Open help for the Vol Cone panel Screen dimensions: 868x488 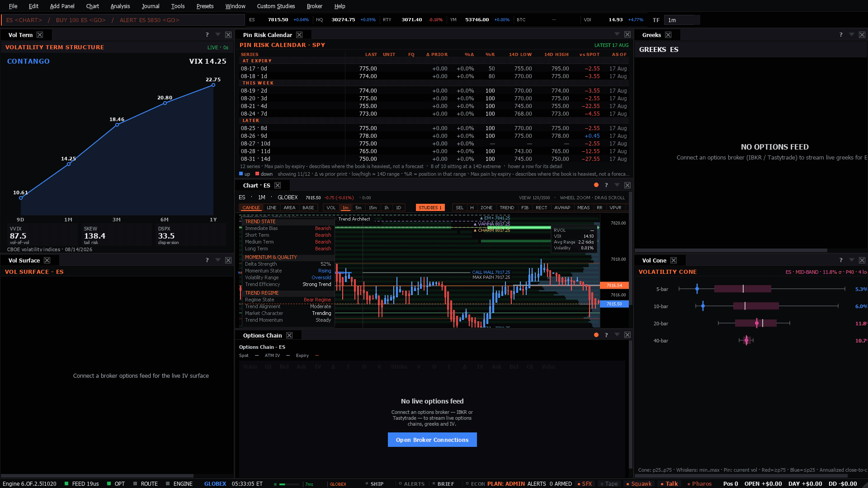point(841,260)
